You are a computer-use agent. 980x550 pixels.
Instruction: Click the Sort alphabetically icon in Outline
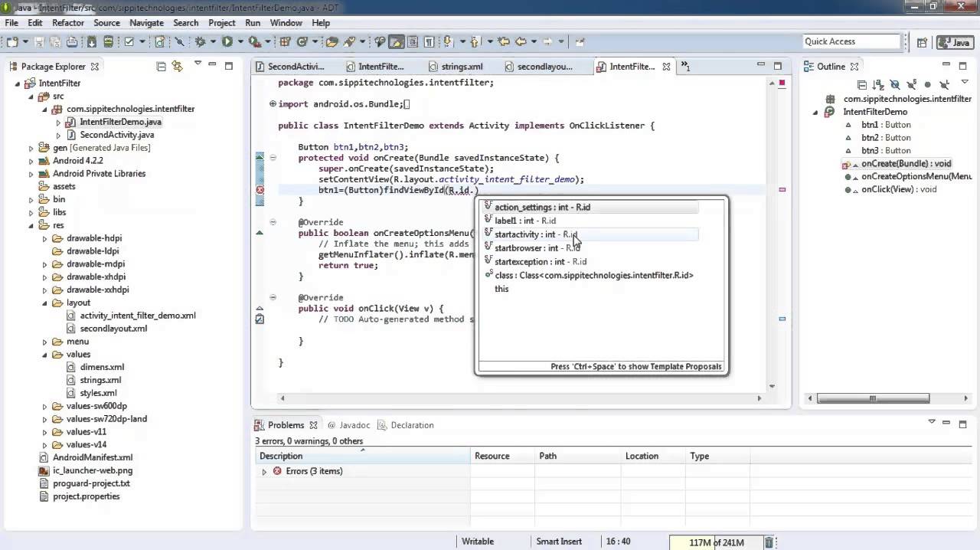tap(878, 85)
